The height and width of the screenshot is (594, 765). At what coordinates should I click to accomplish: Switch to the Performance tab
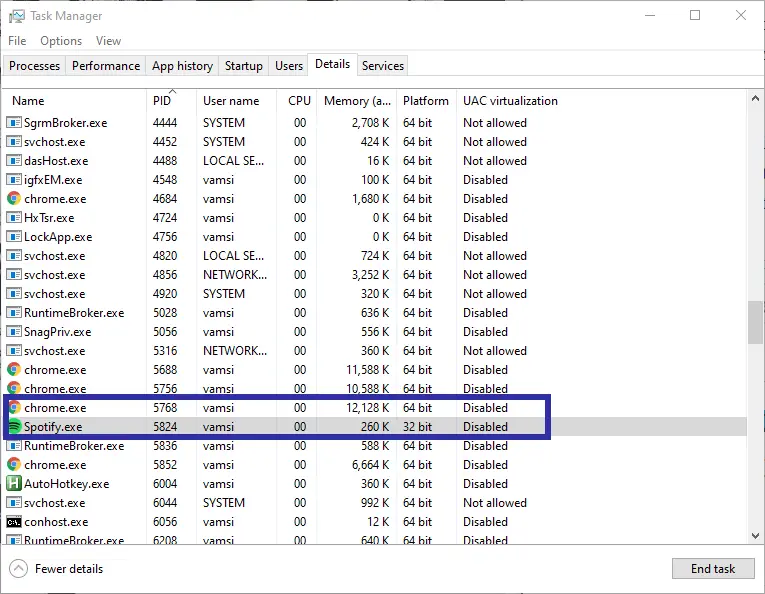(x=106, y=66)
